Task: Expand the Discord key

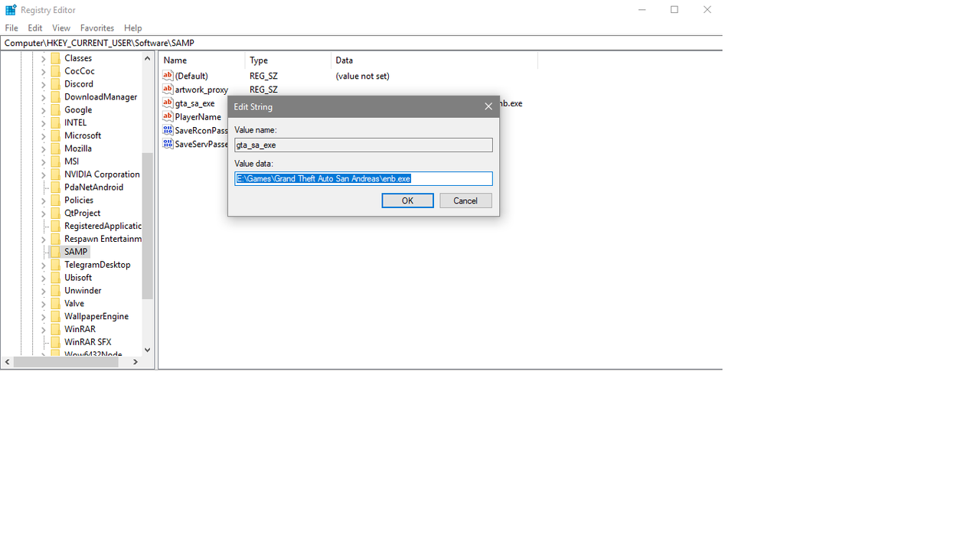Action: point(44,85)
